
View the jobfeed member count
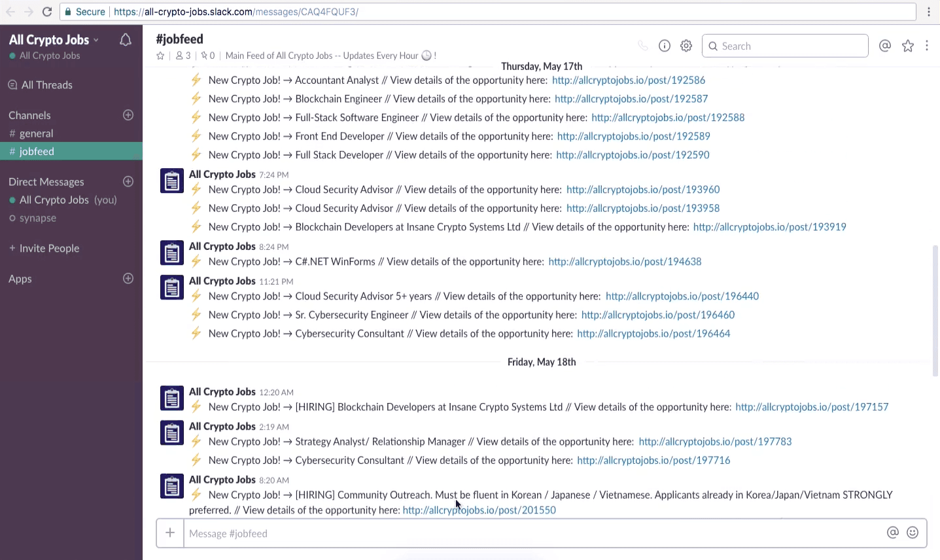point(183,56)
